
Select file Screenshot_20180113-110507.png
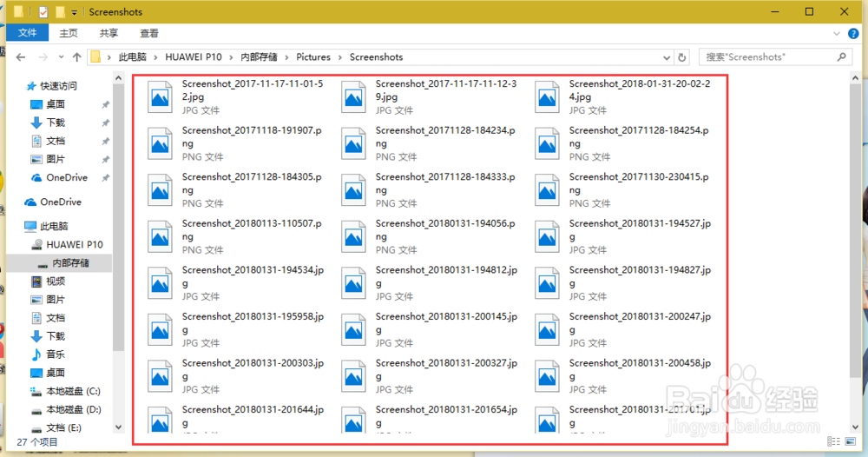coord(236,236)
